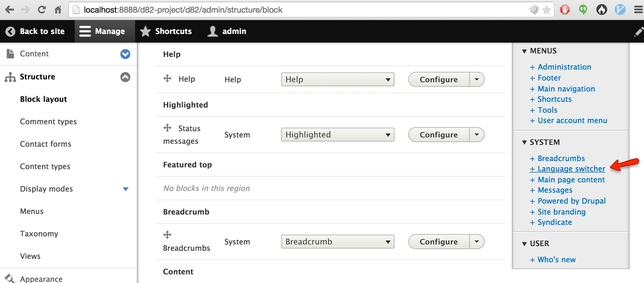The height and width of the screenshot is (283, 644).
Task: Click the browser home icon
Action: coord(58,10)
